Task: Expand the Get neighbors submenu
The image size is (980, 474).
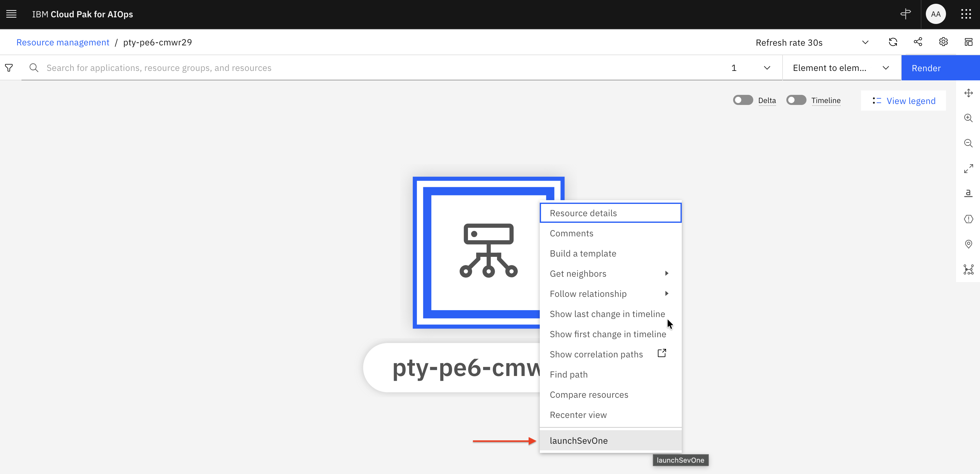Action: coord(610,274)
